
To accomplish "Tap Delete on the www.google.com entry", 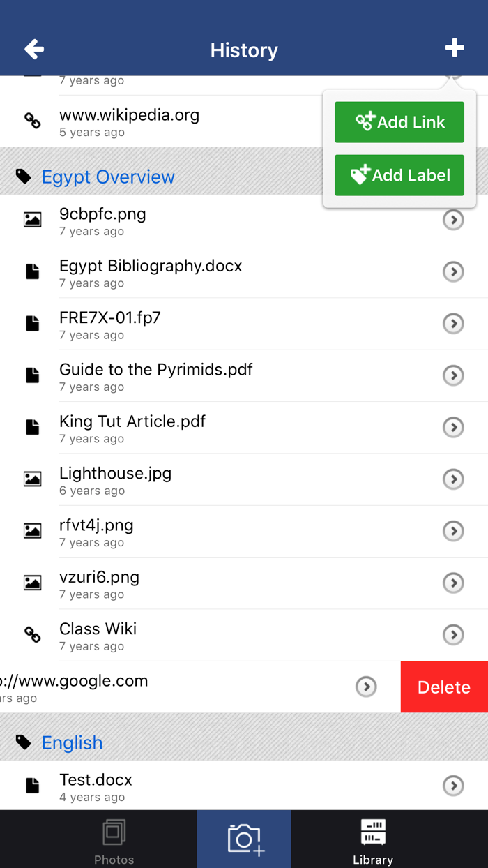I will click(444, 687).
